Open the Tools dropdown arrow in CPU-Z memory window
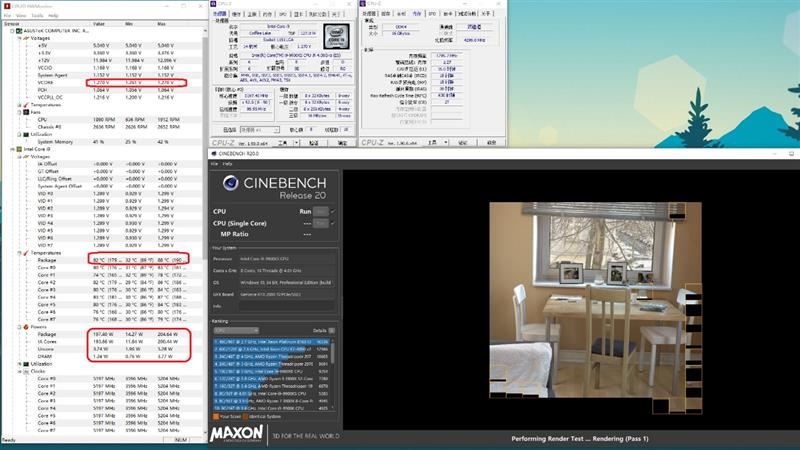 pyautogui.click(x=446, y=143)
